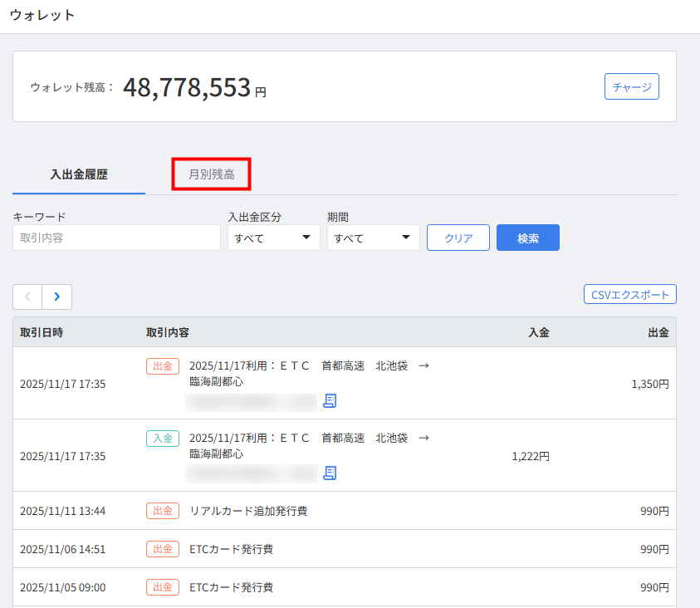Focus the キーワード search field
The width and height of the screenshot is (700, 608).
point(116,238)
